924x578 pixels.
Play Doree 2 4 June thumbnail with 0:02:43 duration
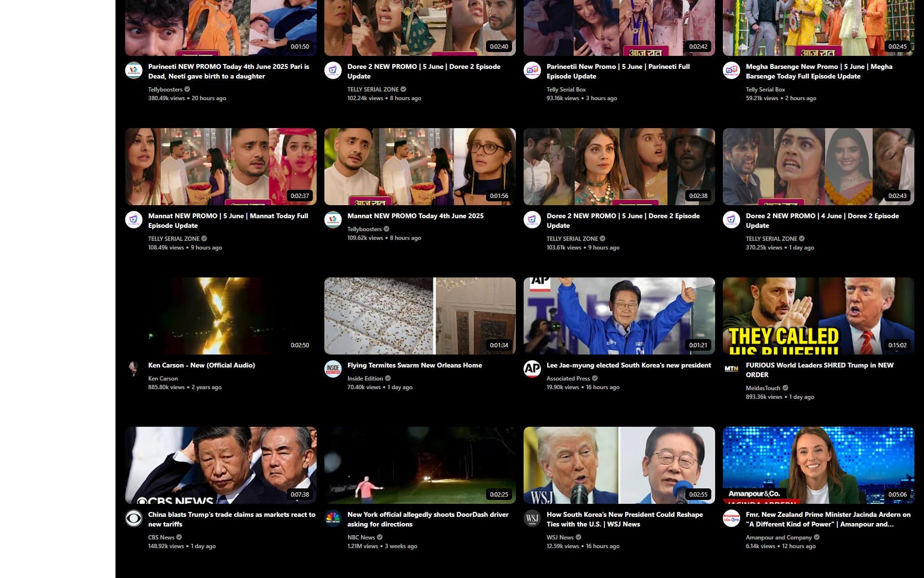819,167
